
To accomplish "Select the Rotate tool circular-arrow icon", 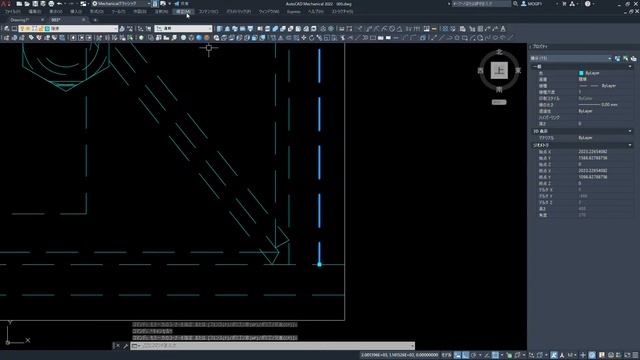I will coord(311,38).
